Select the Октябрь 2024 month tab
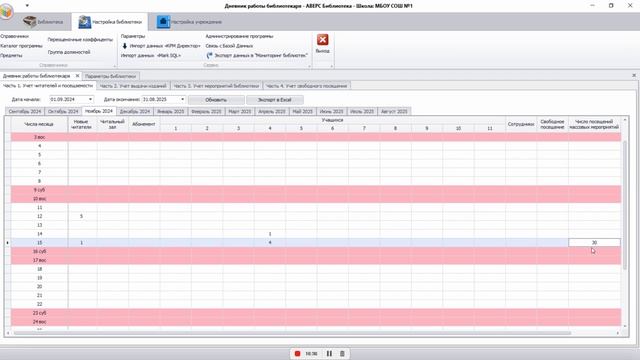The height and width of the screenshot is (360, 640). pyautogui.click(x=63, y=111)
